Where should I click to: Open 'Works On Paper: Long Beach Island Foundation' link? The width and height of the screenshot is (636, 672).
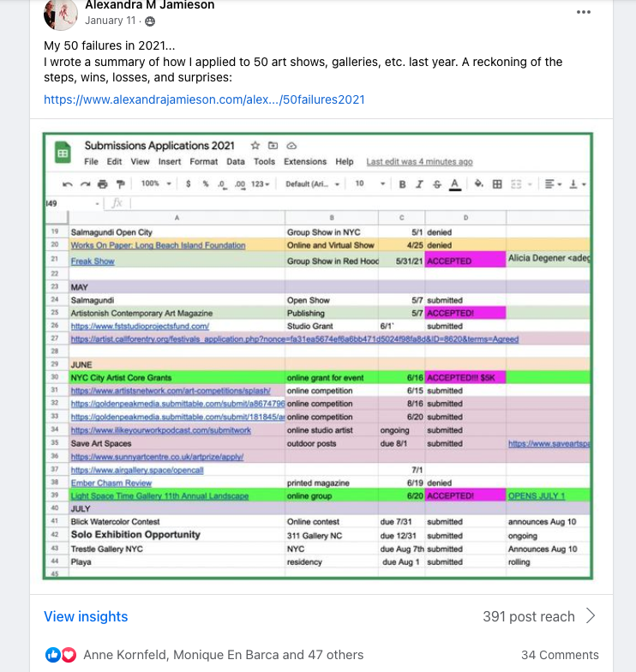coord(158,245)
